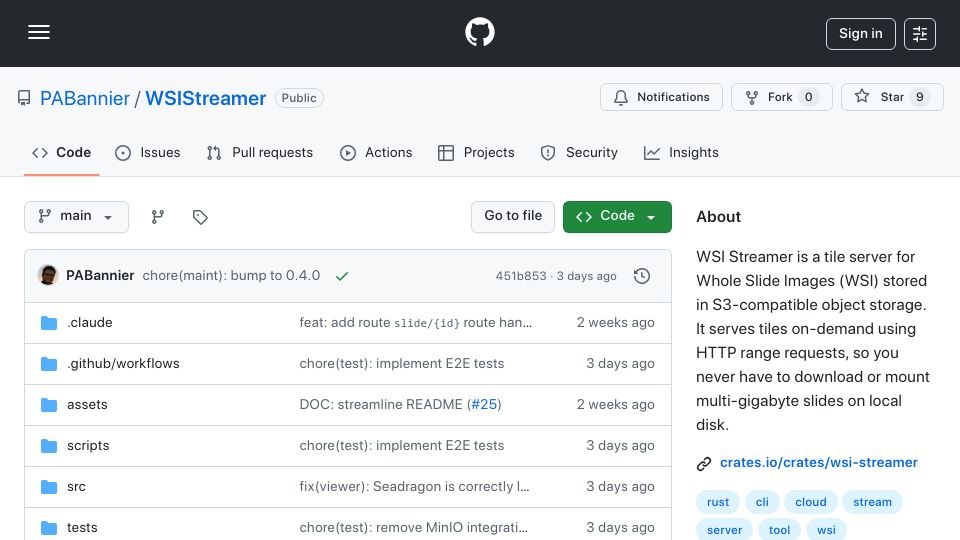Image resolution: width=960 pixels, height=540 pixels.
Task: Click the folder icon beside assets
Action: [49, 405]
